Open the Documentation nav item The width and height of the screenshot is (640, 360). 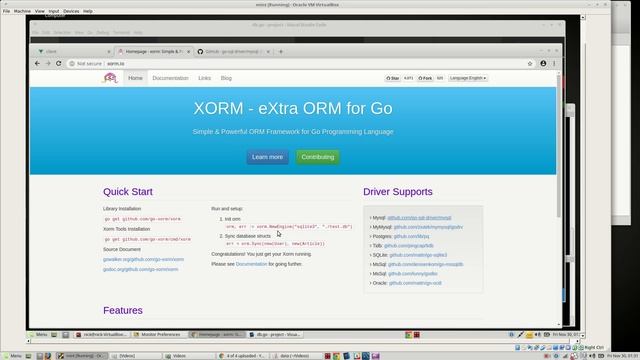click(x=171, y=78)
